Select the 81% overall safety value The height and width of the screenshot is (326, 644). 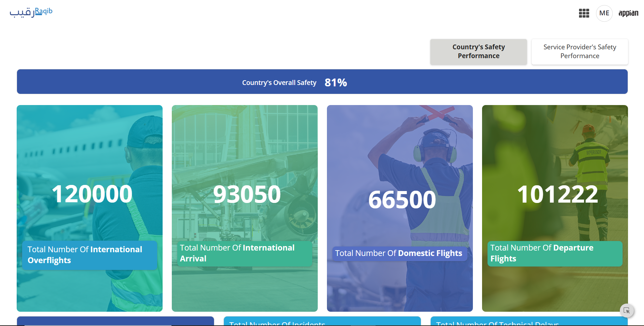(336, 82)
